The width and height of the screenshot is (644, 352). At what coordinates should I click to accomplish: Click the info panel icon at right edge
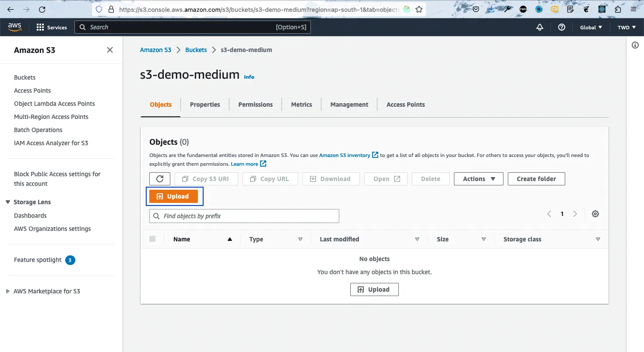pyautogui.click(x=635, y=45)
